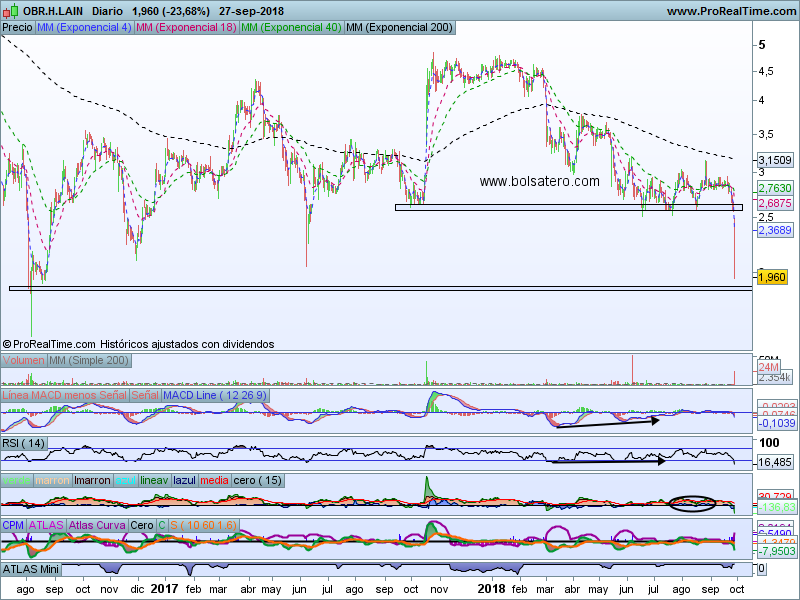Image resolution: width=800 pixels, height=600 pixels.
Task: Toggle the Atlas Curva series label
Action: [98, 525]
